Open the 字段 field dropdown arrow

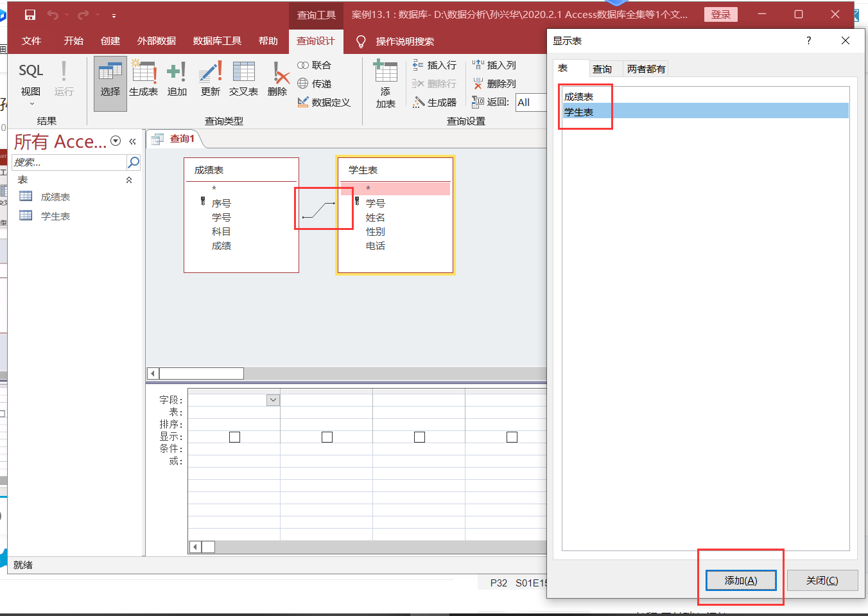coord(273,400)
